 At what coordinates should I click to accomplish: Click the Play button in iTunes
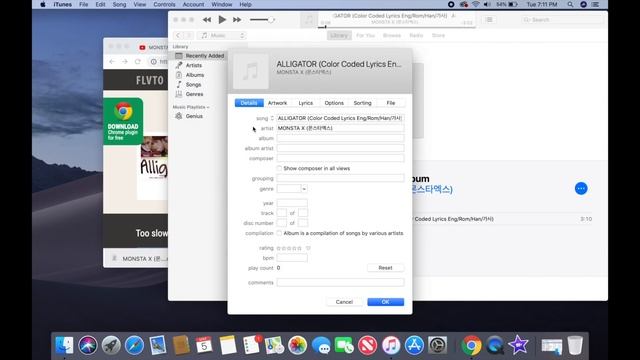tap(222, 19)
